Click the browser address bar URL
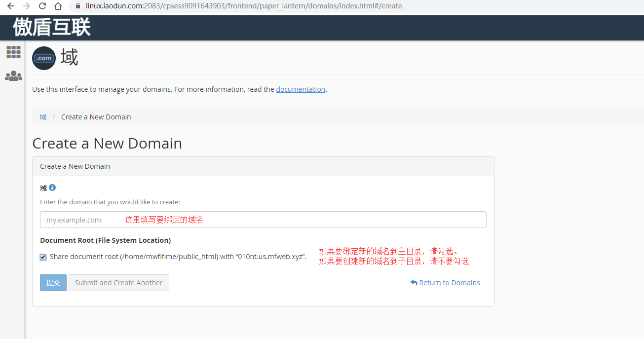This screenshot has width=644, height=339. click(x=244, y=6)
